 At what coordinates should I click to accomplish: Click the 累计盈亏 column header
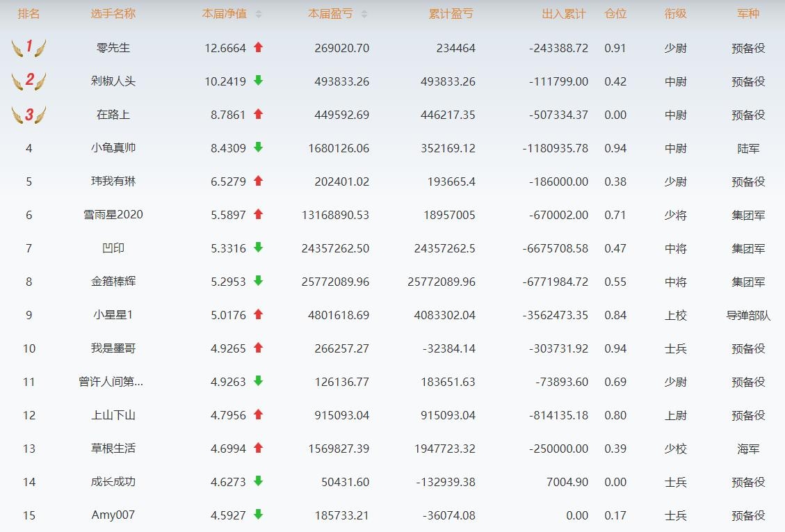[x=451, y=14]
